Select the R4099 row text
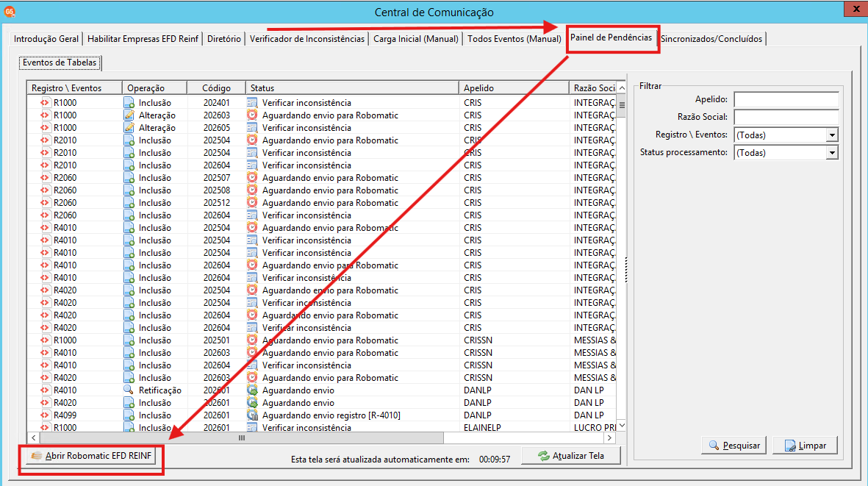The image size is (868, 486). tap(65, 415)
